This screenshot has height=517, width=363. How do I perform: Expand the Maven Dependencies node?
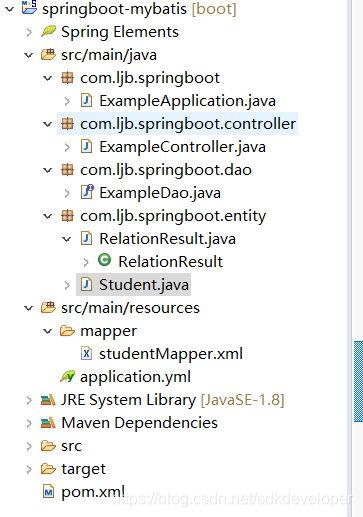point(29,423)
